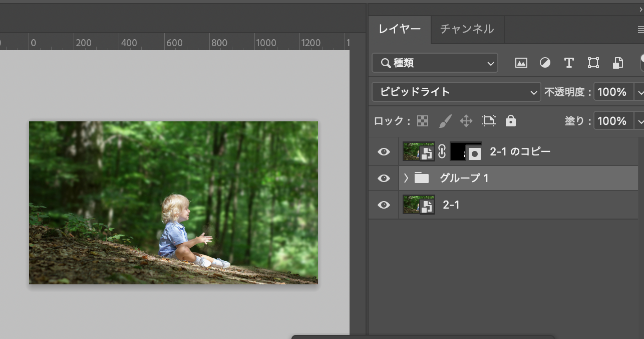Screen dimensions: 644x339
Task: Filter layers by adjustment layer icon
Action: tap(545, 63)
